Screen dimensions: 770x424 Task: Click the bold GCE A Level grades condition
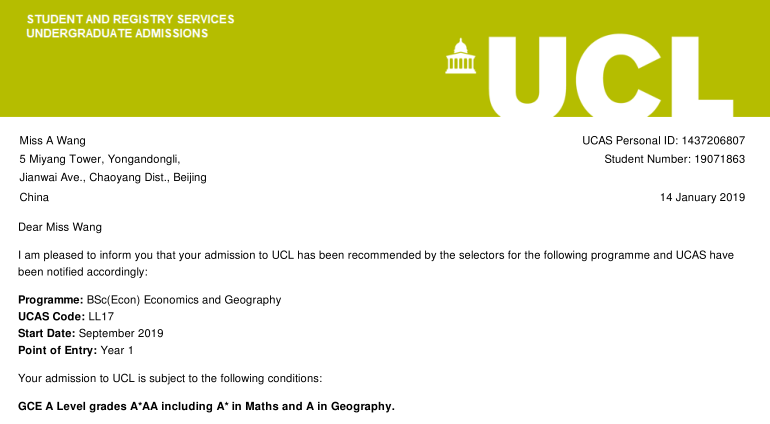pos(207,406)
